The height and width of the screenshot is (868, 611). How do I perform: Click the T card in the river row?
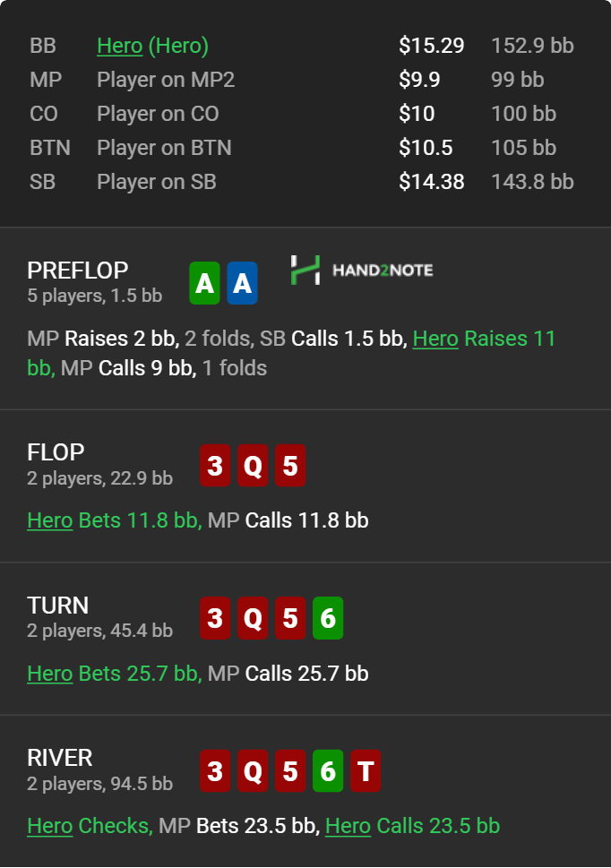[366, 771]
